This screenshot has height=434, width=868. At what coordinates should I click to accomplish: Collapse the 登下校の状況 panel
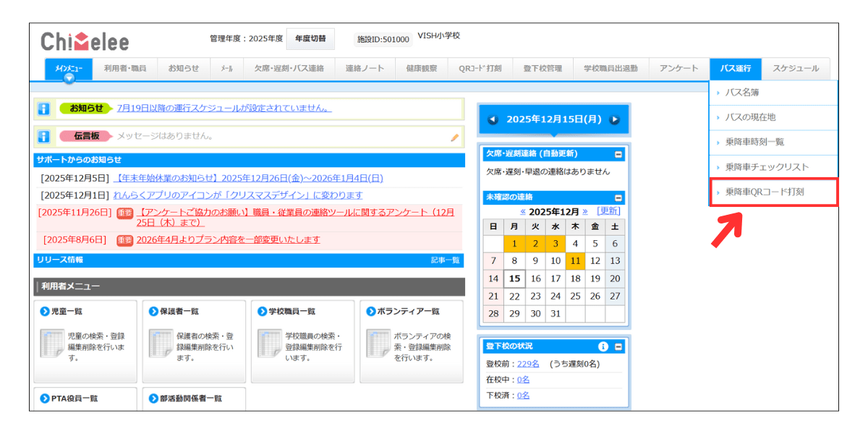[619, 346]
